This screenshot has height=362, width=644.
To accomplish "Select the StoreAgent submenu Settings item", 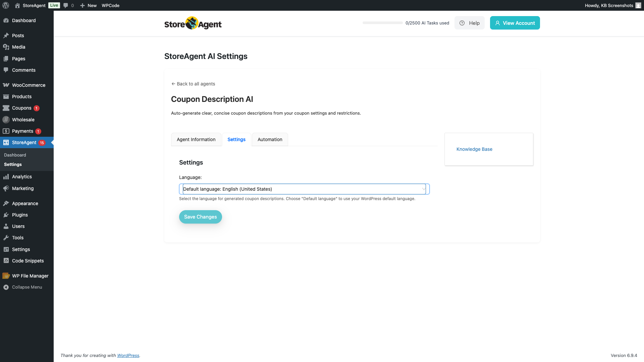I will point(13,165).
